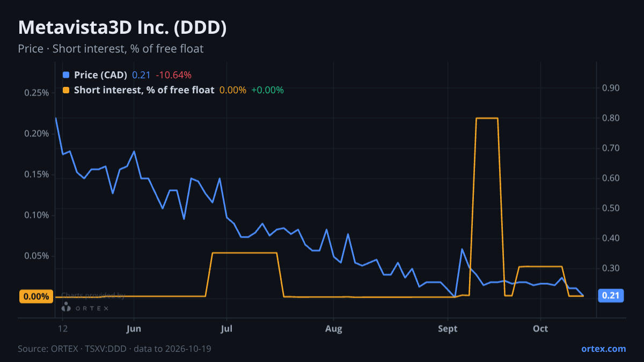
Task: Click the Jul x-axis label
Action: point(226,329)
